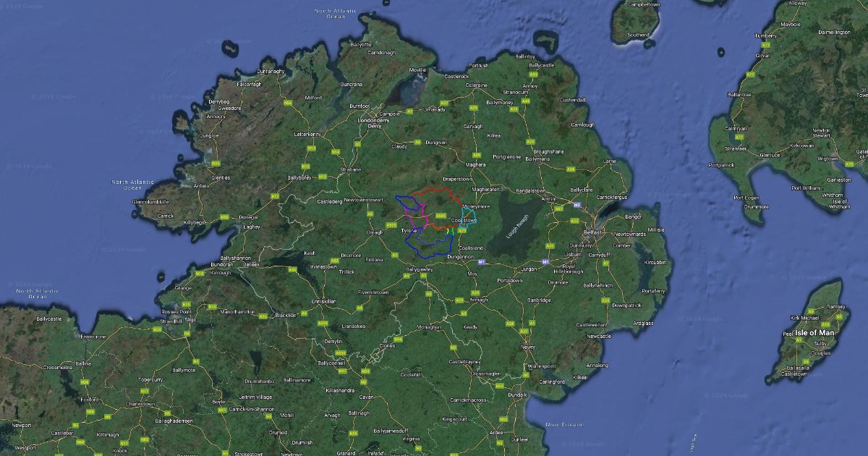Click the Larne town label

(609, 161)
